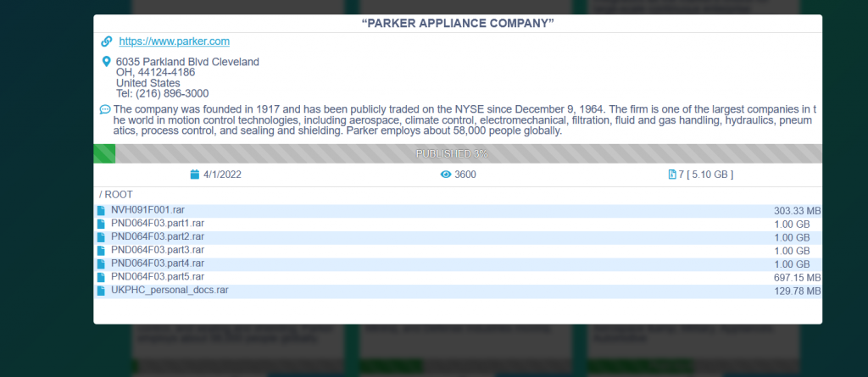
Task: Click the speech bubble icon beside the description
Action: pyautogui.click(x=105, y=109)
